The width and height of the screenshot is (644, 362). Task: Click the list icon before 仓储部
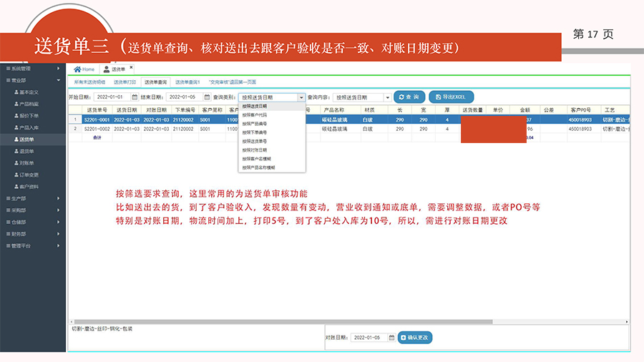click(8, 222)
